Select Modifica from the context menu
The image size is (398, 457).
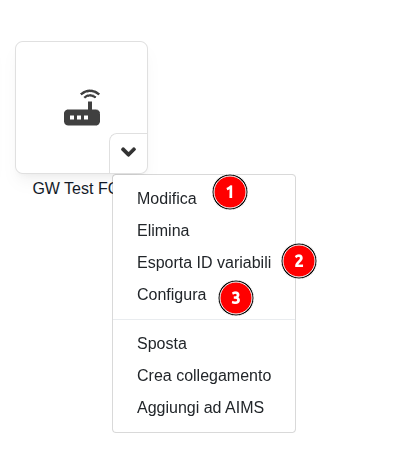point(167,198)
